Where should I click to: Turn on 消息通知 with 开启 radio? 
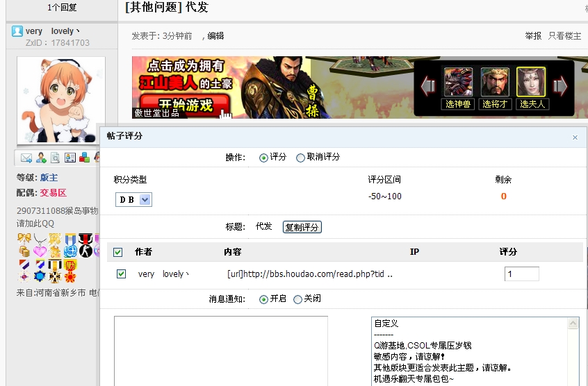(x=263, y=299)
